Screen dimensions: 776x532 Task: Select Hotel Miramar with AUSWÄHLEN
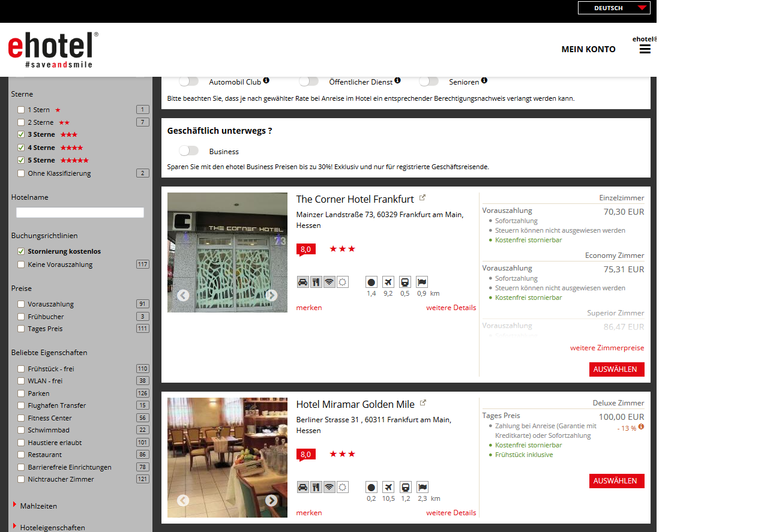point(617,481)
